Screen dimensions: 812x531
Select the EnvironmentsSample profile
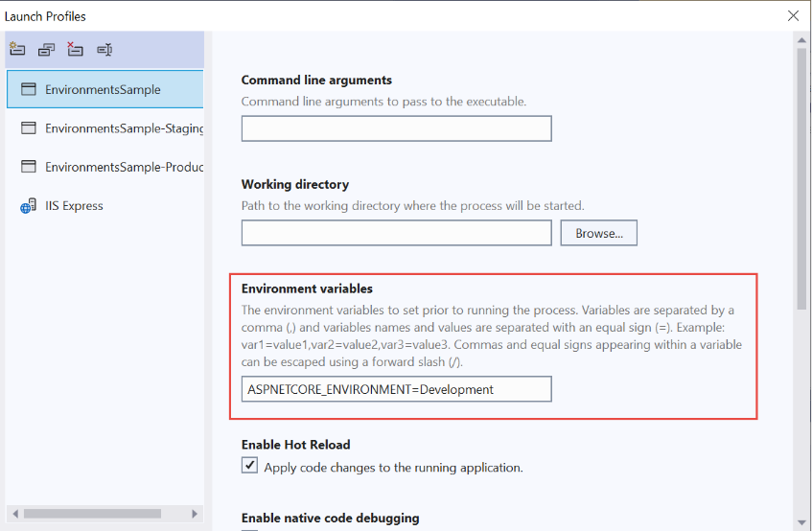tap(104, 89)
